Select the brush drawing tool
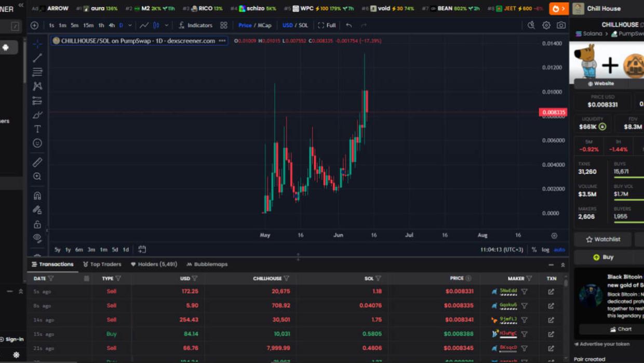The image size is (644, 363). (37, 114)
